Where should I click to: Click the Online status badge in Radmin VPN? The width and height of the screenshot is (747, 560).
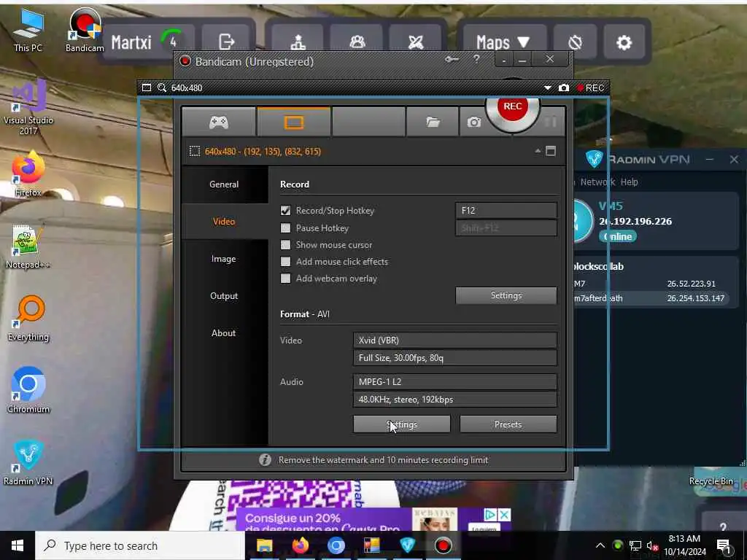pos(618,237)
